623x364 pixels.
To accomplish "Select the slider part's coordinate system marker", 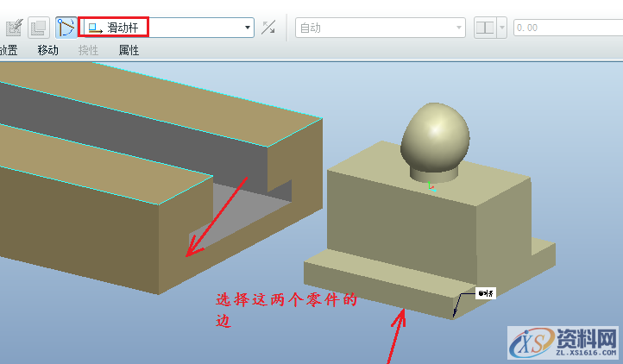I will pyautogui.click(x=431, y=187).
